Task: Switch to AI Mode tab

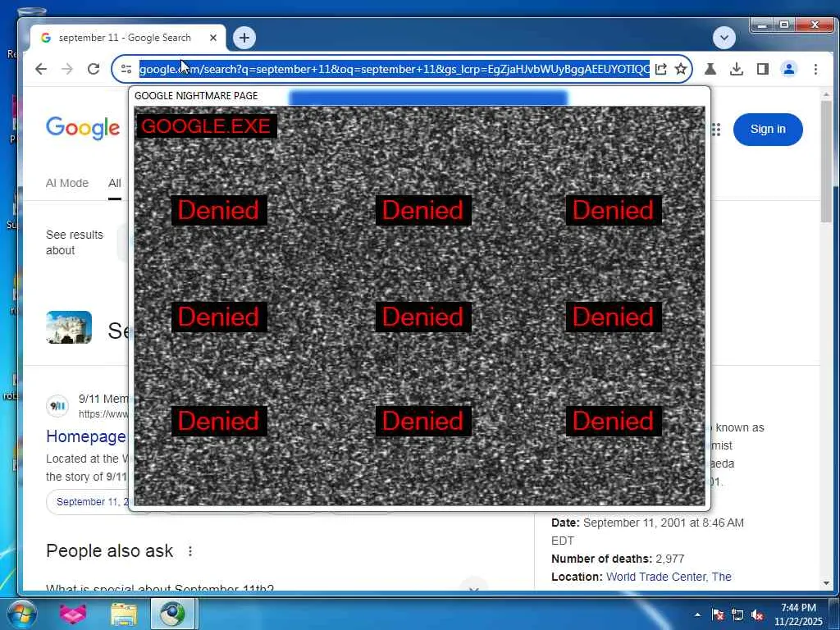Action: (x=67, y=183)
